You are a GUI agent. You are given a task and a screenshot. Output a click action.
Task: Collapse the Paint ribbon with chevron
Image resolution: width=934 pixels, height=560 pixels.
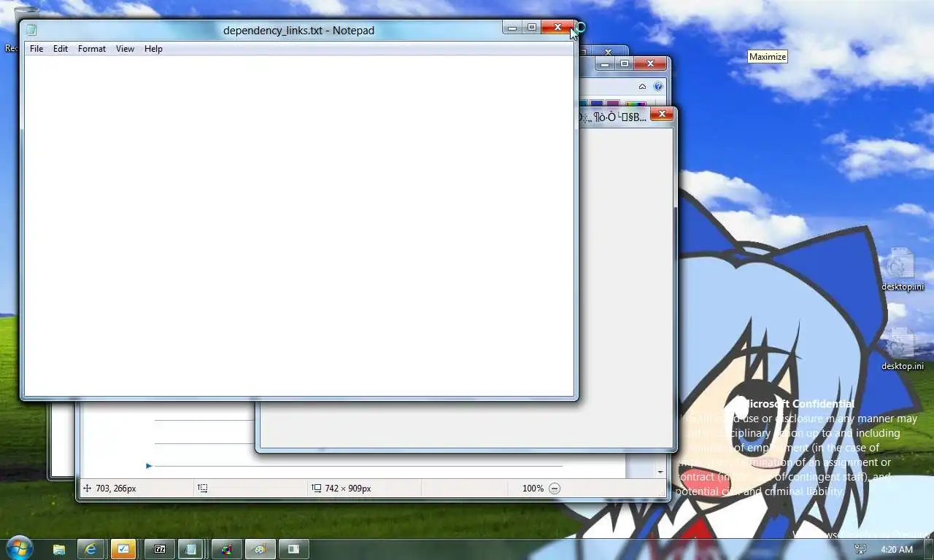tap(642, 86)
